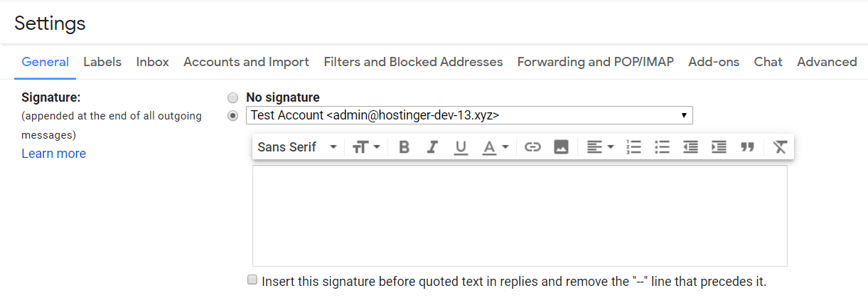Open the Sans Serif font dropdown

(297, 147)
